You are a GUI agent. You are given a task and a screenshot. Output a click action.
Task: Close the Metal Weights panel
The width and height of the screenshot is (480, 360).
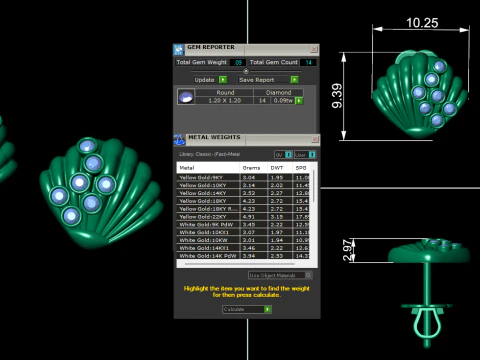point(315,139)
